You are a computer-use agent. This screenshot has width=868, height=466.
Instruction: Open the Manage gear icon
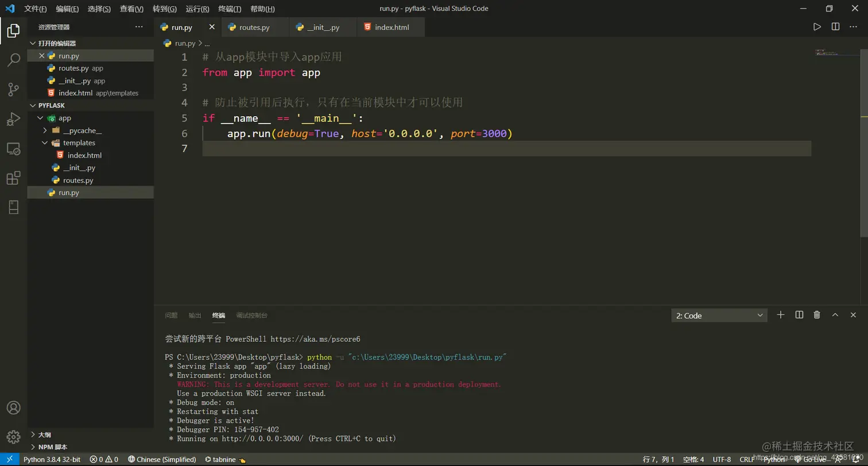[x=13, y=437]
